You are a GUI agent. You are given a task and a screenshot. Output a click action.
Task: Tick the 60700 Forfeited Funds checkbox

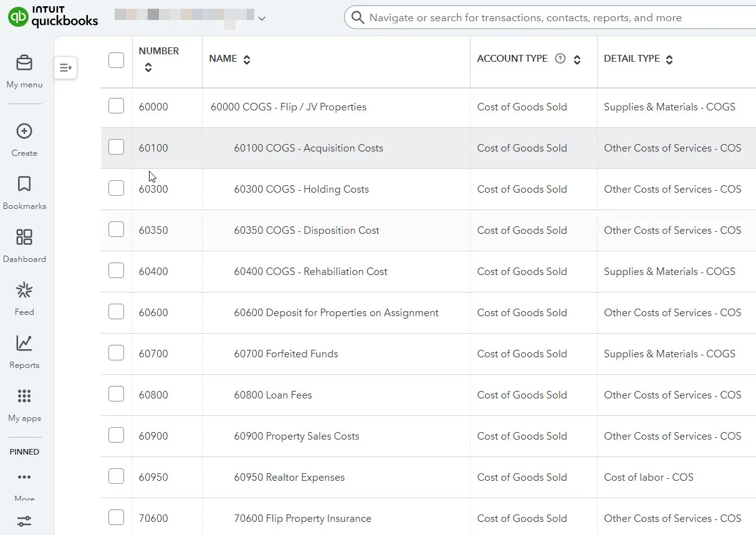click(117, 354)
